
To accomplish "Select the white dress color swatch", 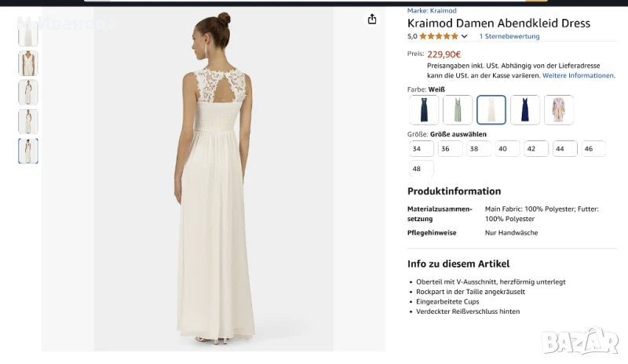I will tap(491, 110).
